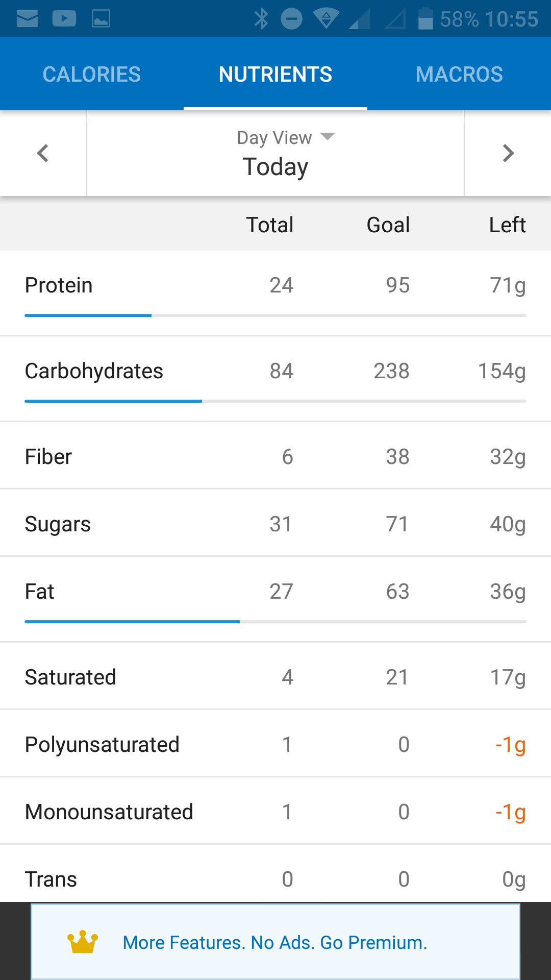551x980 pixels.
Task: Open the Day View dropdown arrow
Action: coord(328,137)
